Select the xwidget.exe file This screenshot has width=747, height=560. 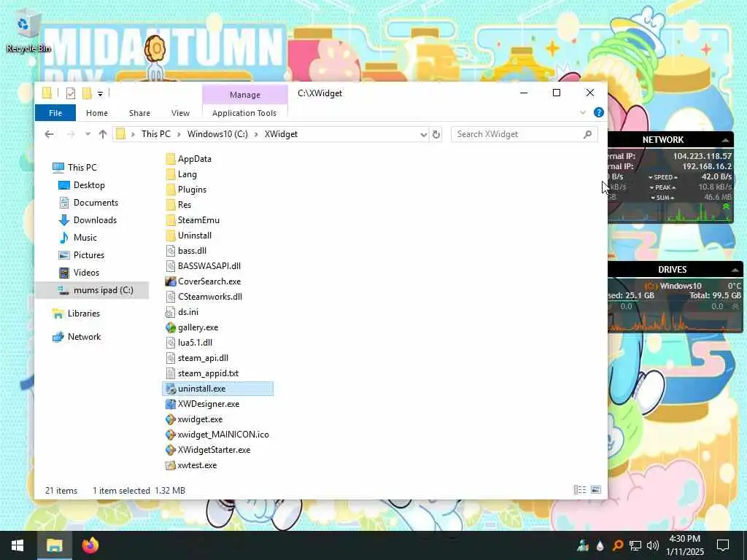(194, 419)
